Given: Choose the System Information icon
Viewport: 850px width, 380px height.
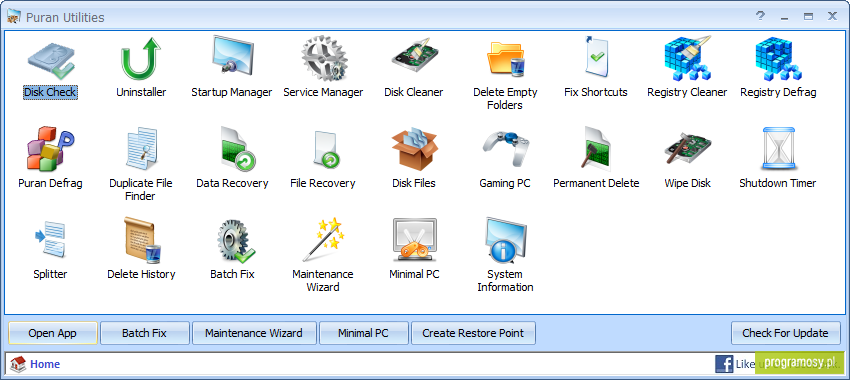Looking at the screenshot, I should click(x=505, y=240).
